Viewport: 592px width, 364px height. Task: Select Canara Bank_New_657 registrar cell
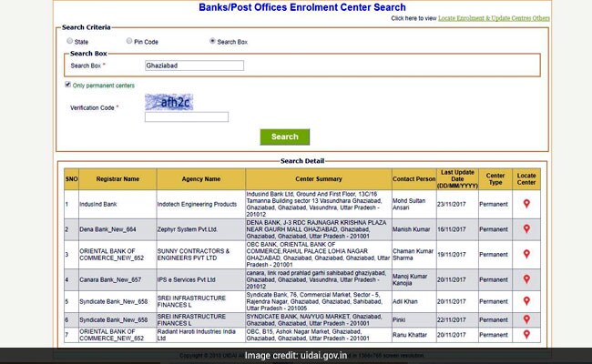(117, 280)
